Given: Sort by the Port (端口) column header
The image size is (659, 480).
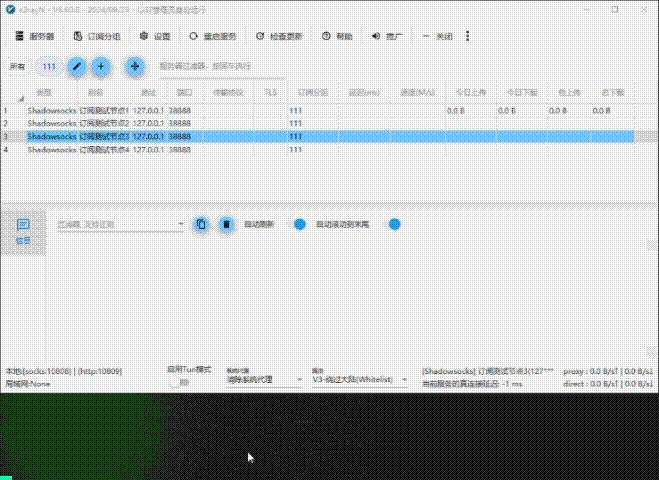Looking at the screenshot, I should click(185, 92).
